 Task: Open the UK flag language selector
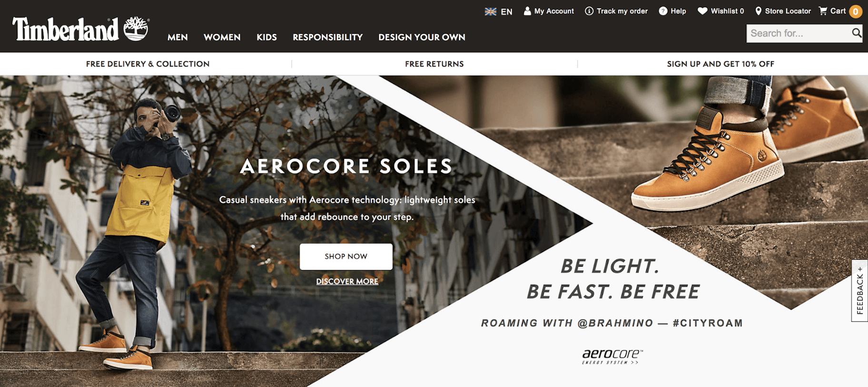(x=491, y=11)
